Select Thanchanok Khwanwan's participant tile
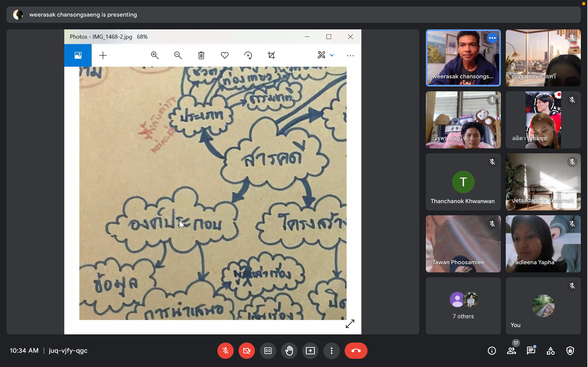Screen dimensions: 588x367 pyautogui.click(x=463, y=182)
